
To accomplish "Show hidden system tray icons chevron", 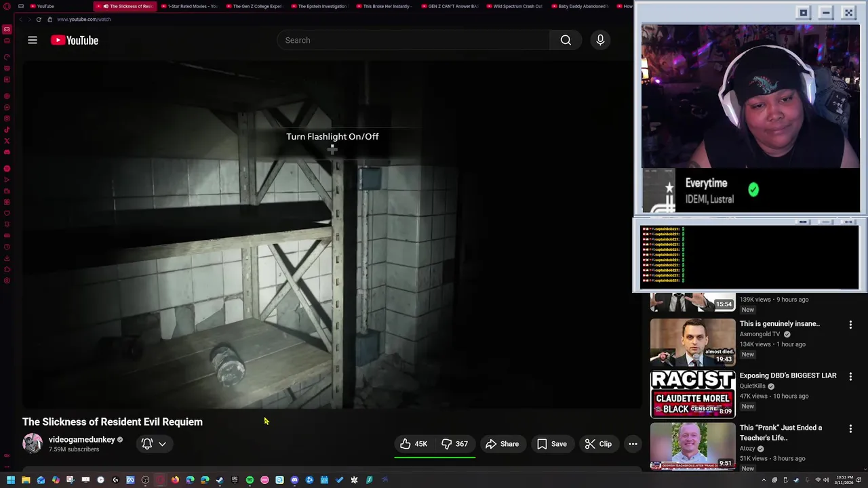I will point(764,480).
